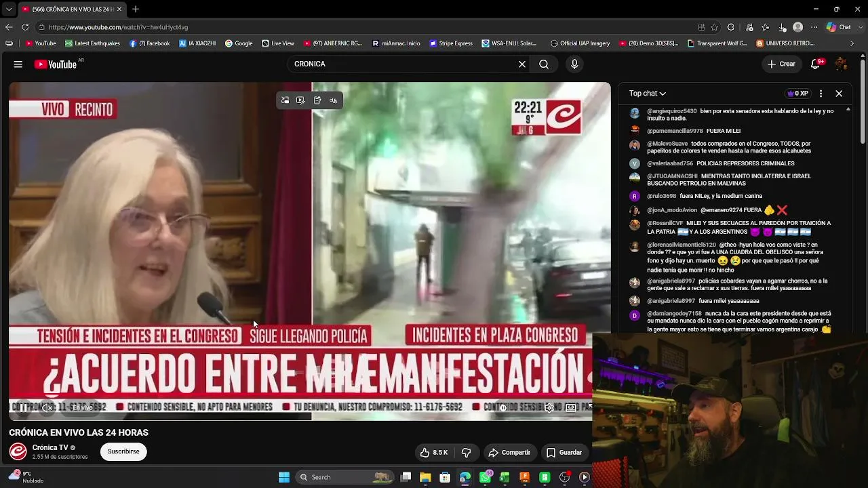Open the Windows Start menu
This screenshot has width=868, height=488.
coord(284,477)
